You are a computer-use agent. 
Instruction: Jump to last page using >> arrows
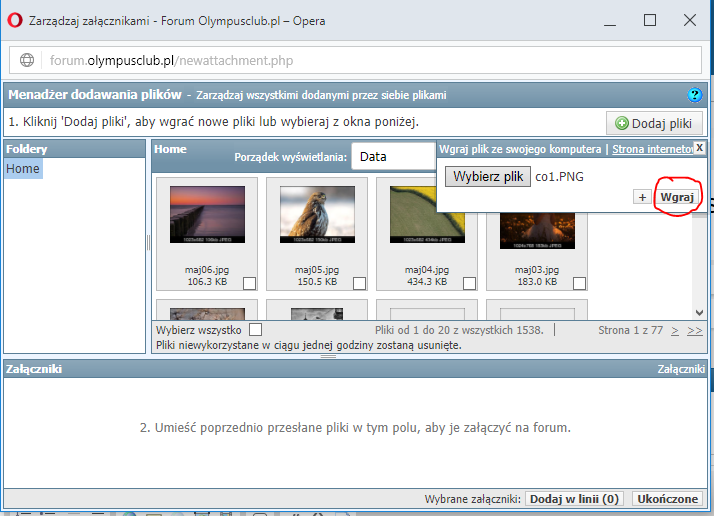tap(695, 329)
